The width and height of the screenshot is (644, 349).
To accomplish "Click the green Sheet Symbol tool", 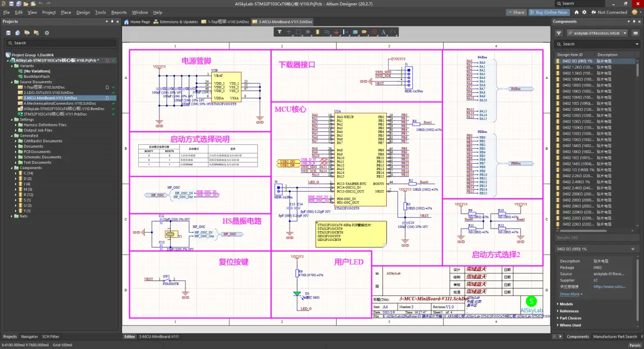I will [x=355, y=32].
